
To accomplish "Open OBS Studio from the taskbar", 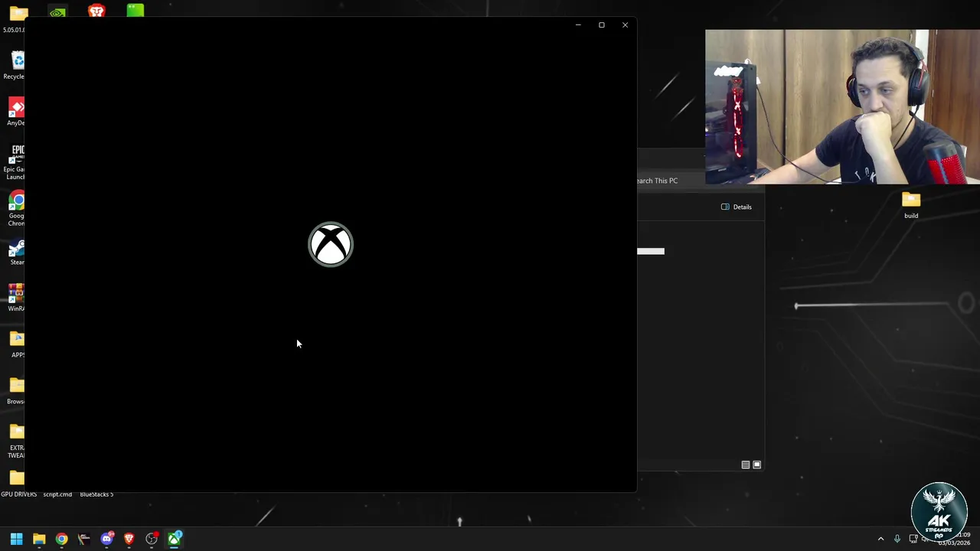I will tap(152, 540).
